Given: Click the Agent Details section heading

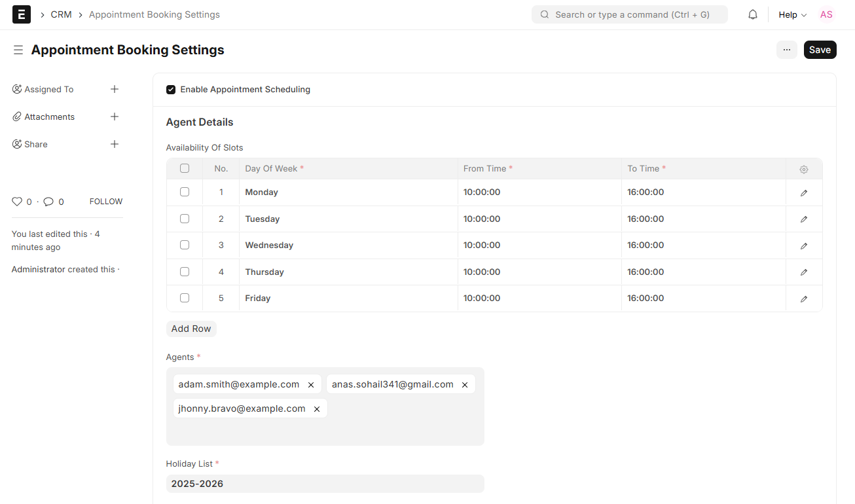Looking at the screenshot, I should [x=200, y=122].
